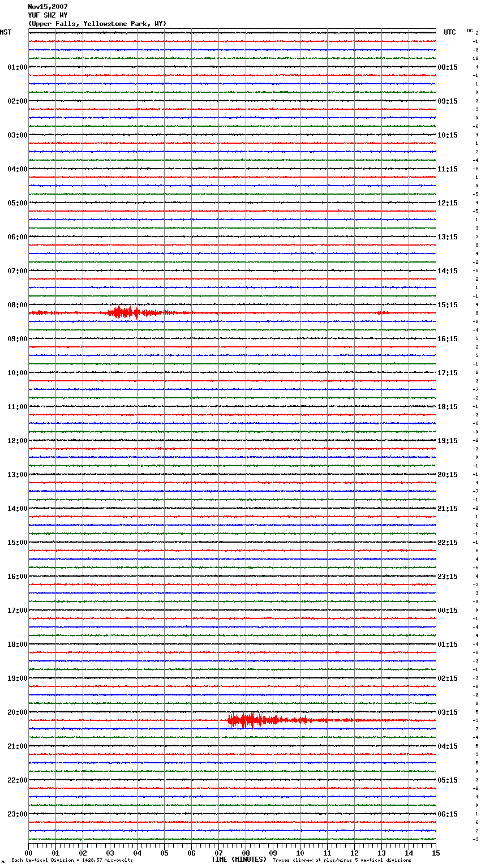Click the 'Traces clipped at plus/minus 5 vertical divisions' note
481x868 pixels.
342,861
